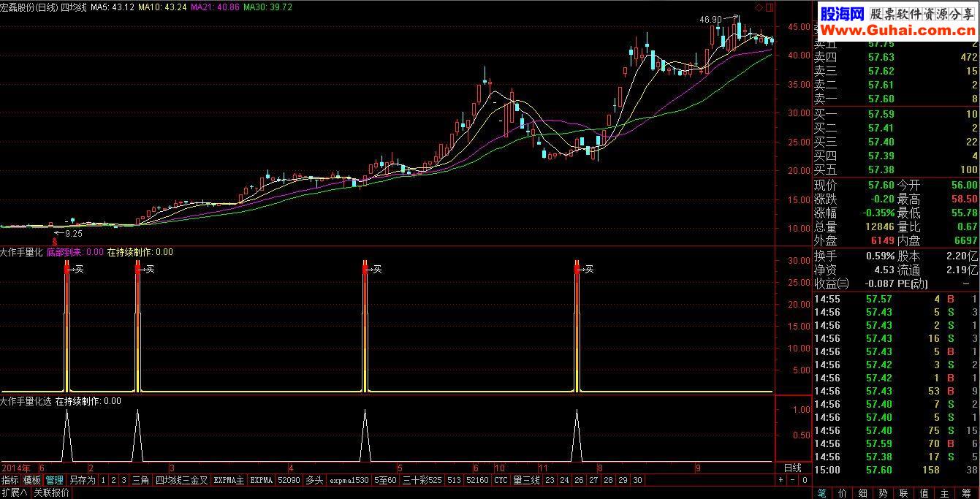980x499 pixels.
Task: Click the MA10: 43.24 indicator label
Action: [x=162, y=7]
